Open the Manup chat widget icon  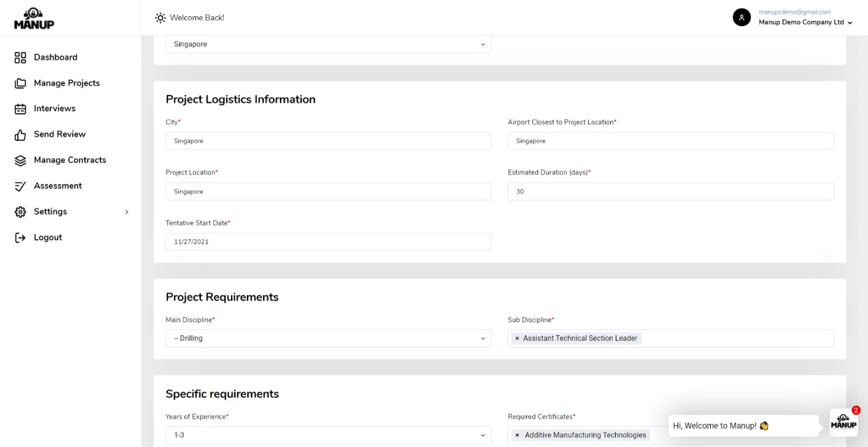[x=844, y=423]
